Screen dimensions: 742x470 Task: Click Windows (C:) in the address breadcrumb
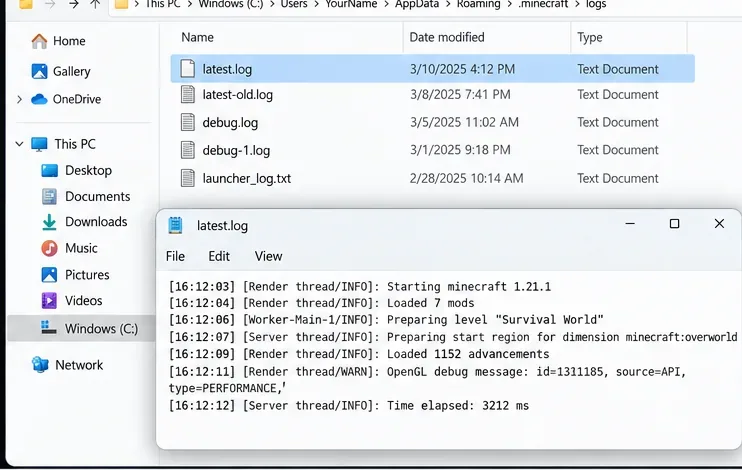point(231,4)
